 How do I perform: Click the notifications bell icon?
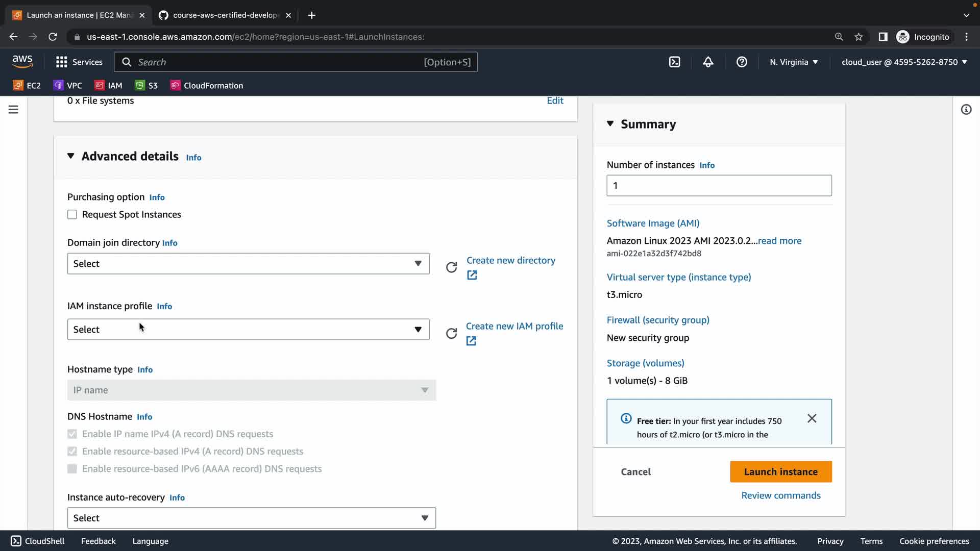point(708,62)
